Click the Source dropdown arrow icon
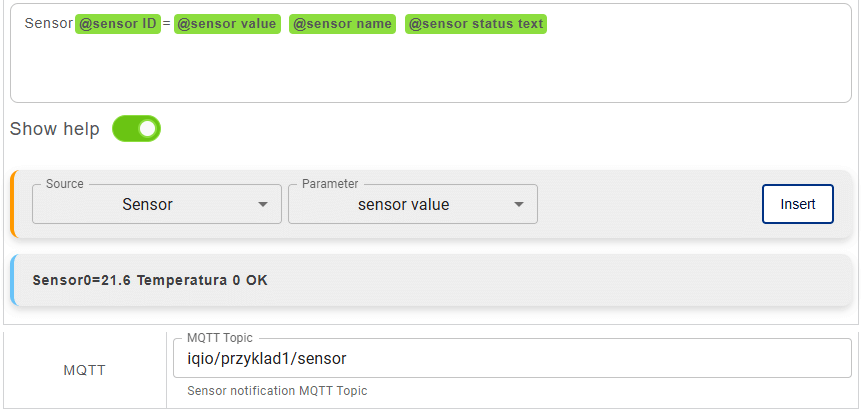862x412 pixels. [x=263, y=205]
